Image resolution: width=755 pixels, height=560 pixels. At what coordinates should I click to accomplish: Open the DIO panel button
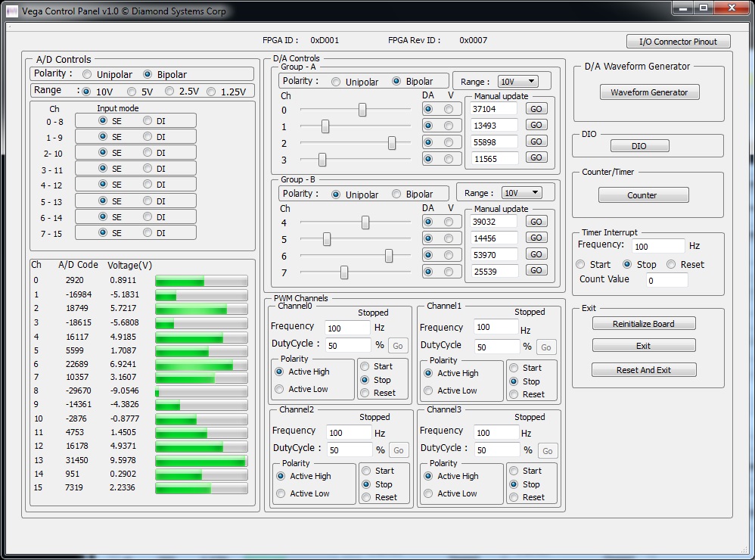tap(639, 146)
